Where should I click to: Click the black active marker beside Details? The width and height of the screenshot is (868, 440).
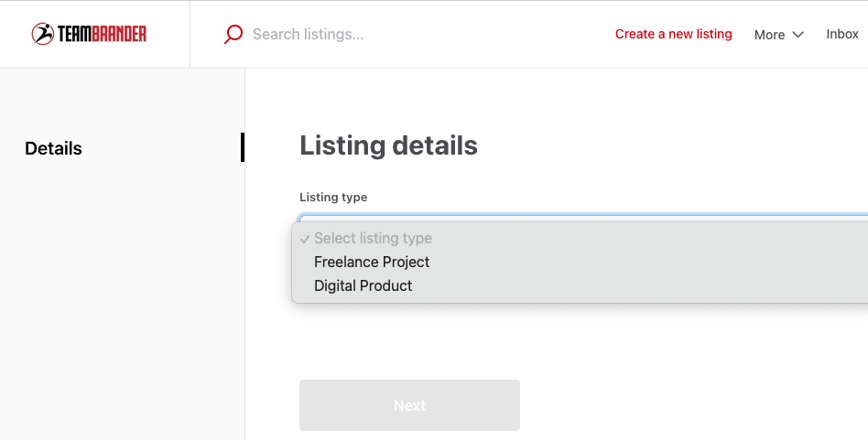click(243, 147)
